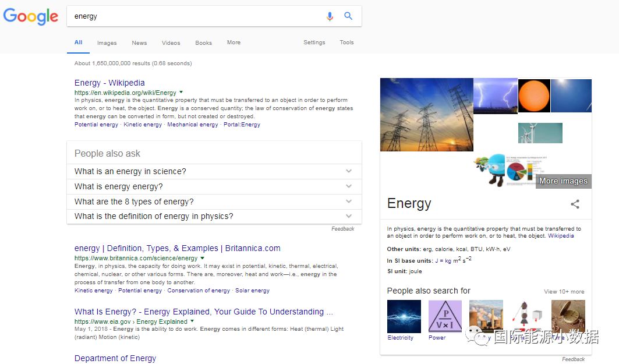Open the Department of Energy result
Screen dimensions: 619x364
point(115,359)
